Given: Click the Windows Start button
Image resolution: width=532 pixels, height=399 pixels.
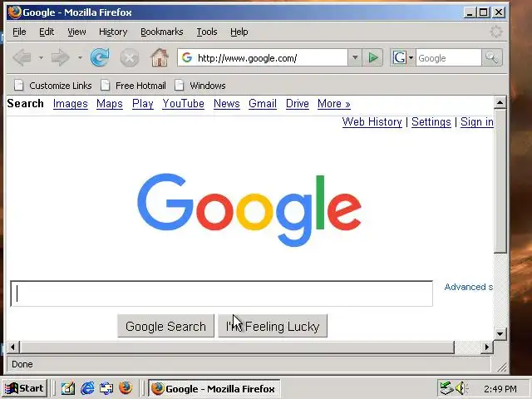Looking at the screenshot, I should 24,388.
